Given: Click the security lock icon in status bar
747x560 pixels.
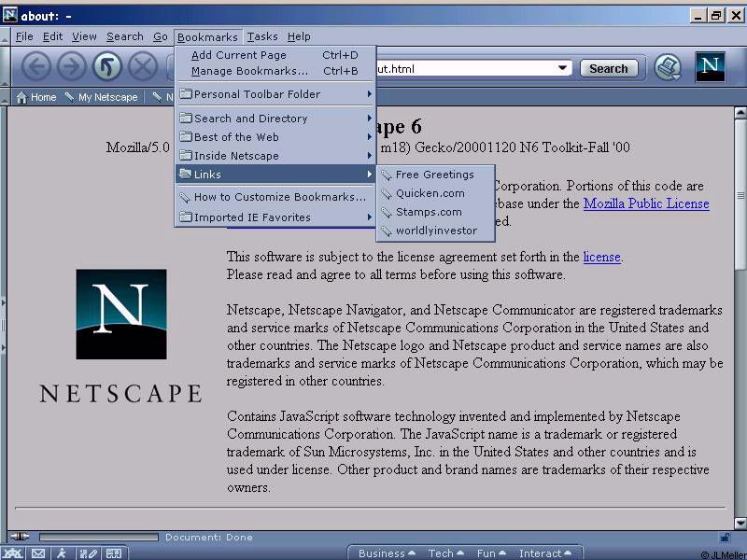Looking at the screenshot, I should [725, 538].
